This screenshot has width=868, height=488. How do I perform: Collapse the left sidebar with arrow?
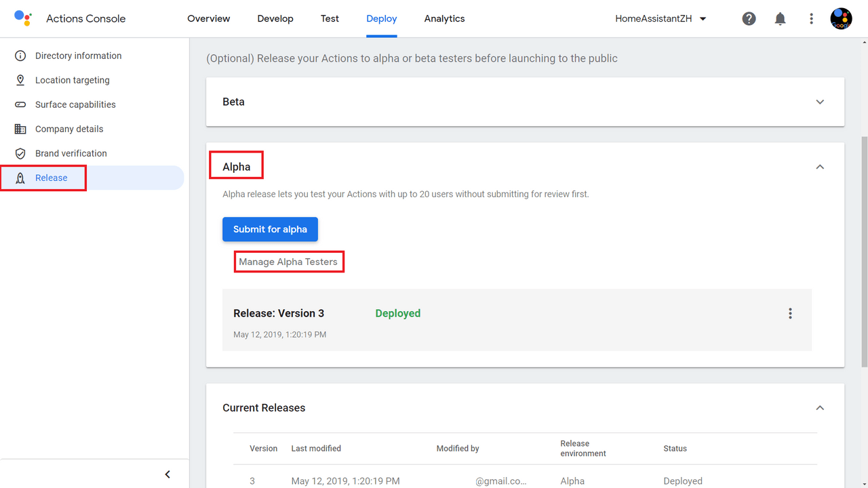point(167,474)
